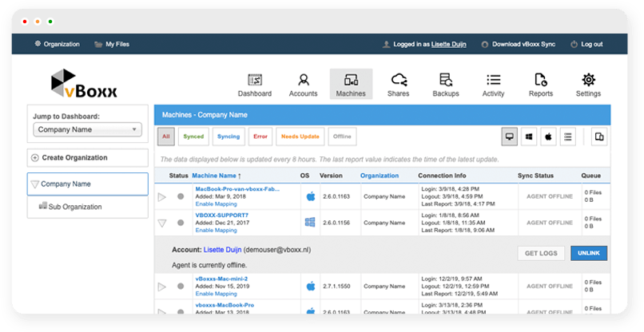This screenshot has width=644, height=332.
Task: Go to the Accounts page
Action: tap(303, 85)
